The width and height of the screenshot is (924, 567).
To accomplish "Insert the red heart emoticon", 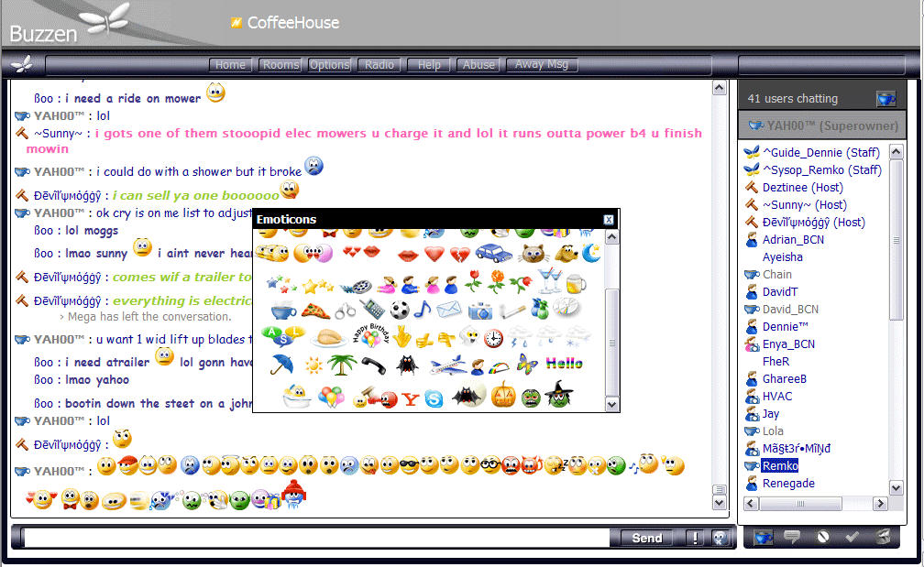I will click(434, 254).
